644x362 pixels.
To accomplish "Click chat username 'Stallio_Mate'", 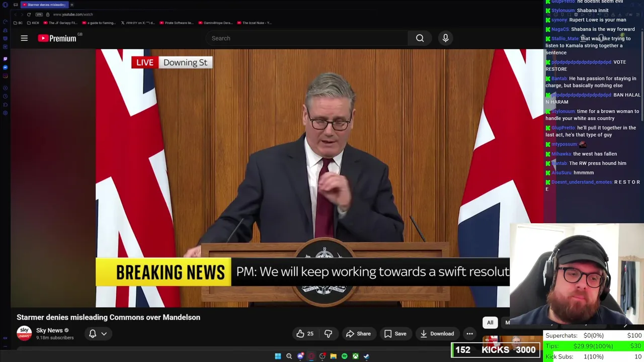I will (x=565, y=39).
